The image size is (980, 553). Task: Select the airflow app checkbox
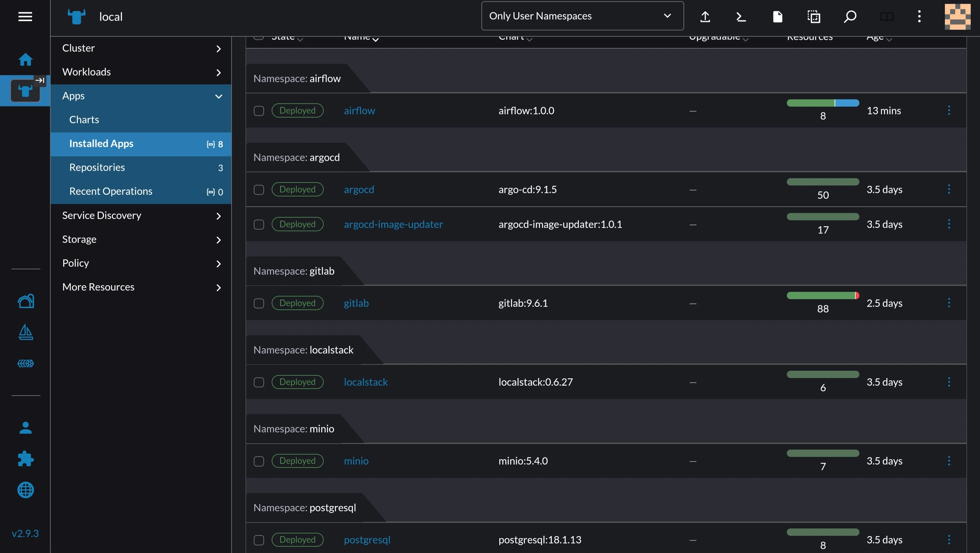(259, 111)
